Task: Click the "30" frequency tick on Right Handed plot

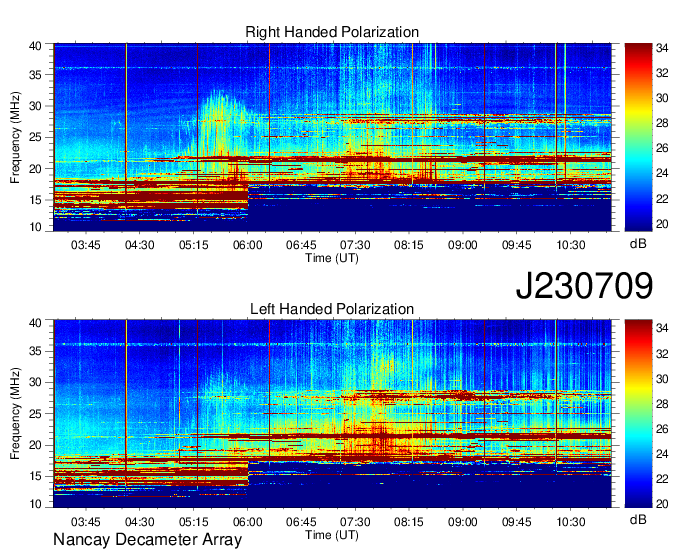Action: (35, 106)
